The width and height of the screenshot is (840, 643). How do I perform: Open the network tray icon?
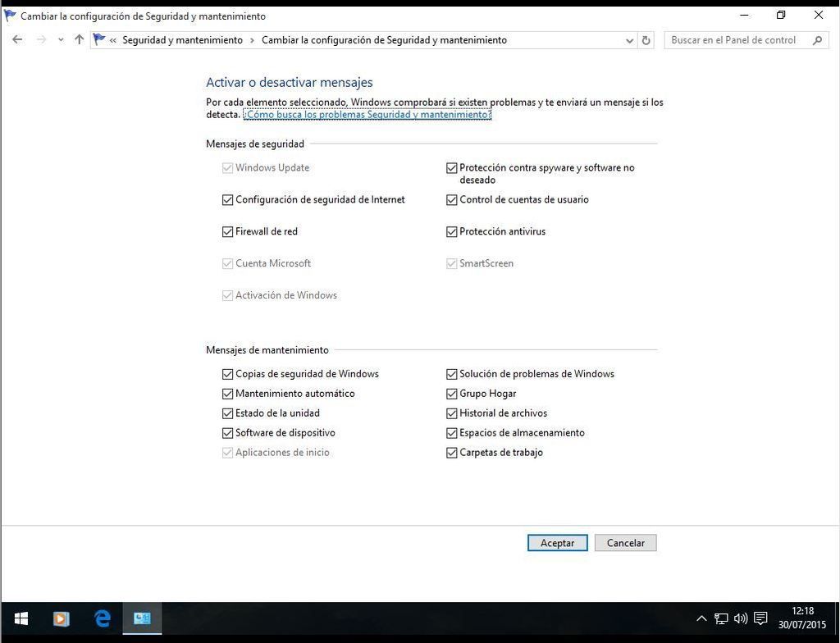(721, 619)
